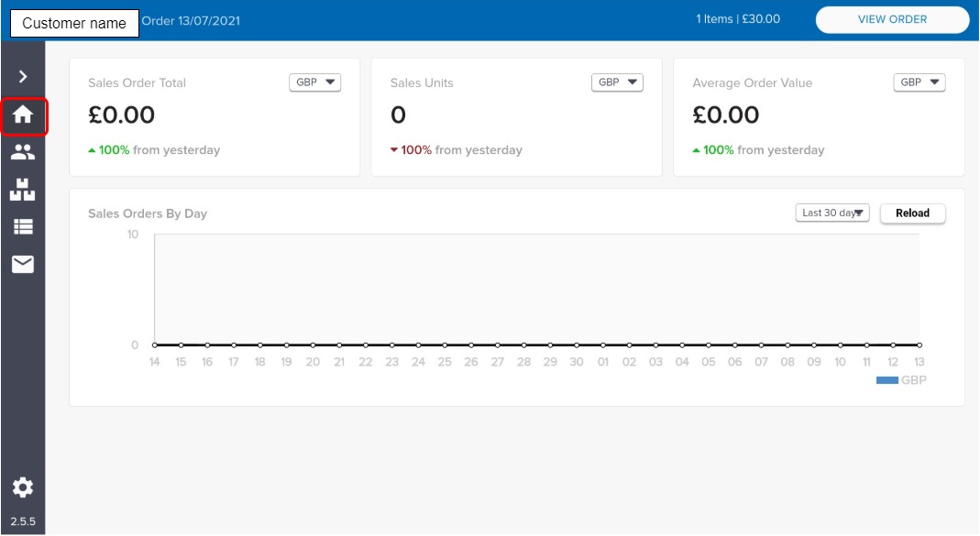Open the Messages envelope icon
The width and height of the screenshot is (980, 536).
(x=23, y=265)
